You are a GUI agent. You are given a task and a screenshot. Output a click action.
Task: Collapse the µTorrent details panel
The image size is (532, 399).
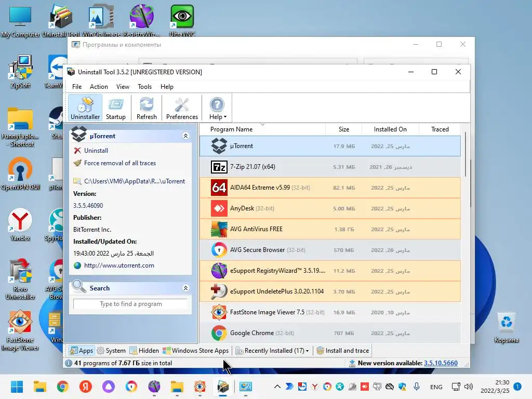[x=185, y=136]
